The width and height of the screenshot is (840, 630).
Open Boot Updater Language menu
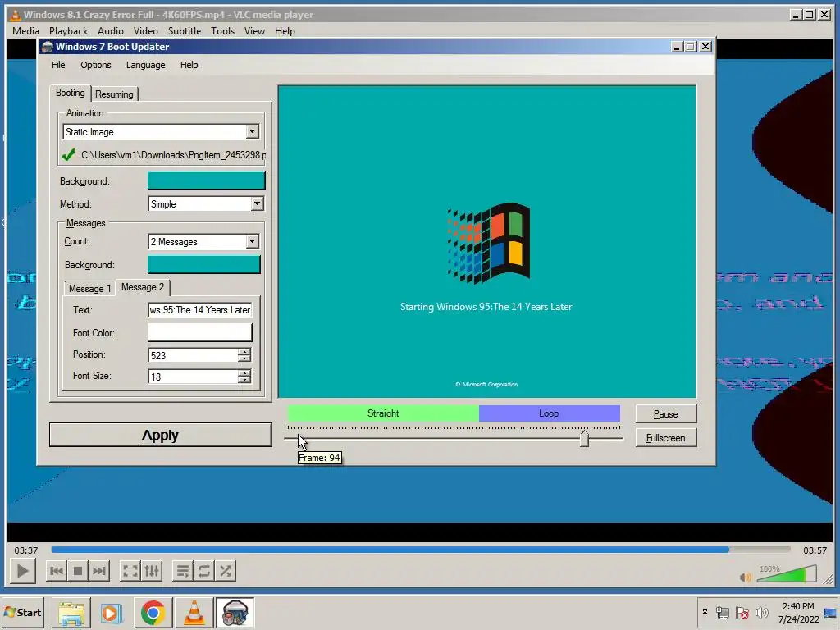146,65
